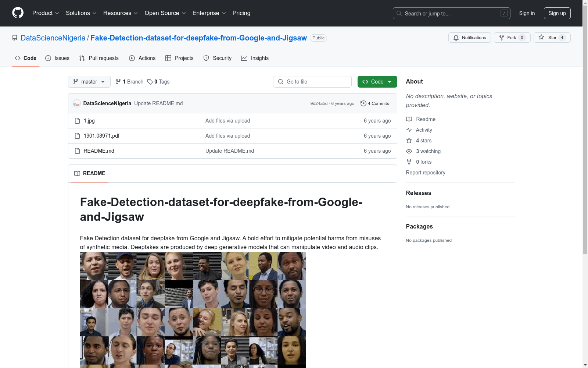Click the Report repository link
This screenshot has width=588, height=368.
[426, 173]
